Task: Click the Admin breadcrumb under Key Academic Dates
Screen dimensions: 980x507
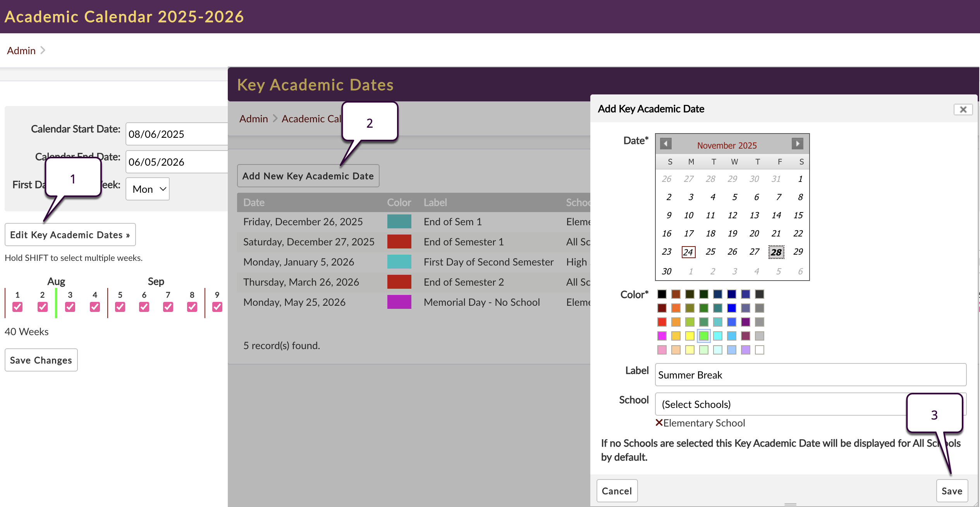Action: 253,119
